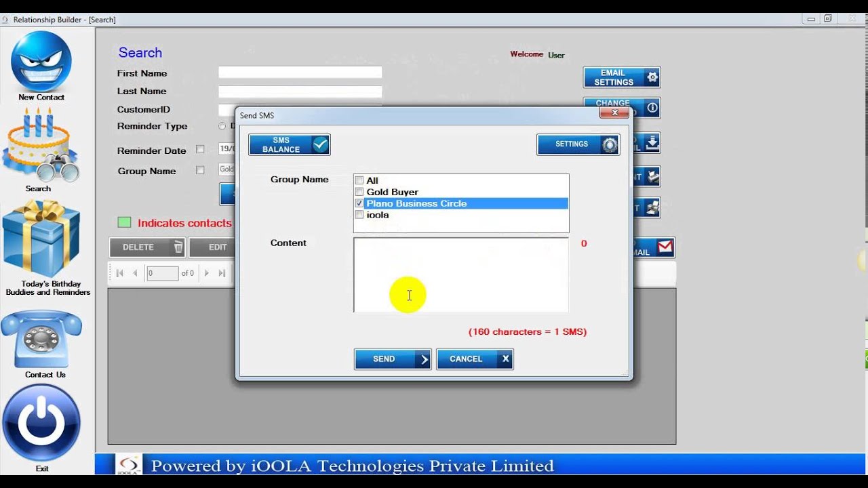This screenshot has width=868, height=488.
Task: Open SMS Settings gear button
Action: click(578, 144)
